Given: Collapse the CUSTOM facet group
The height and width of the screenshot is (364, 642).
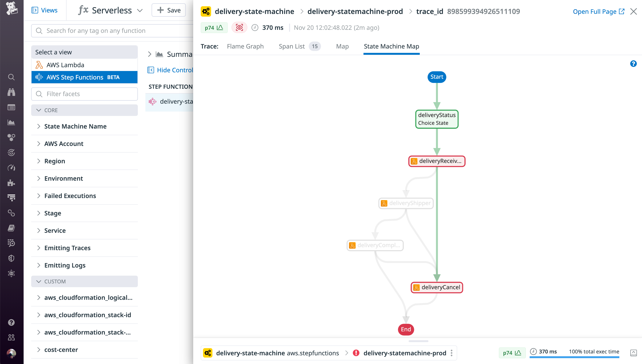Looking at the screenshot, I should tap(55, 281).
